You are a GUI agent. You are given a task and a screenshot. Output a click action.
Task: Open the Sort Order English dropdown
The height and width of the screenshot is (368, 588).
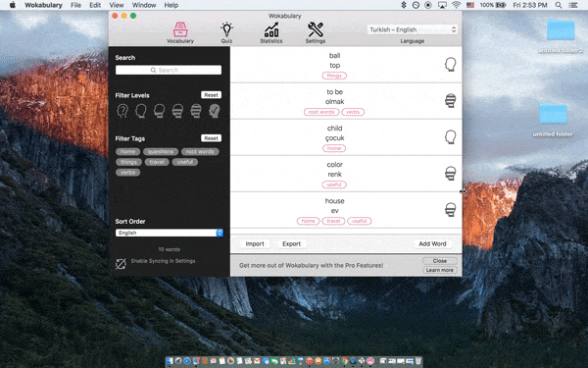pyautogui.click(x=170, y=233)
